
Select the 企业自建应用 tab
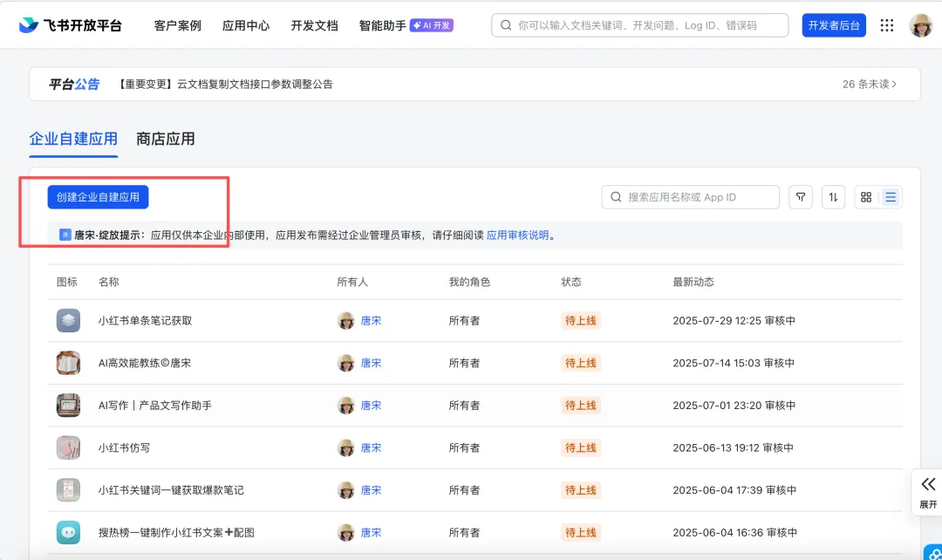[73, 139]
